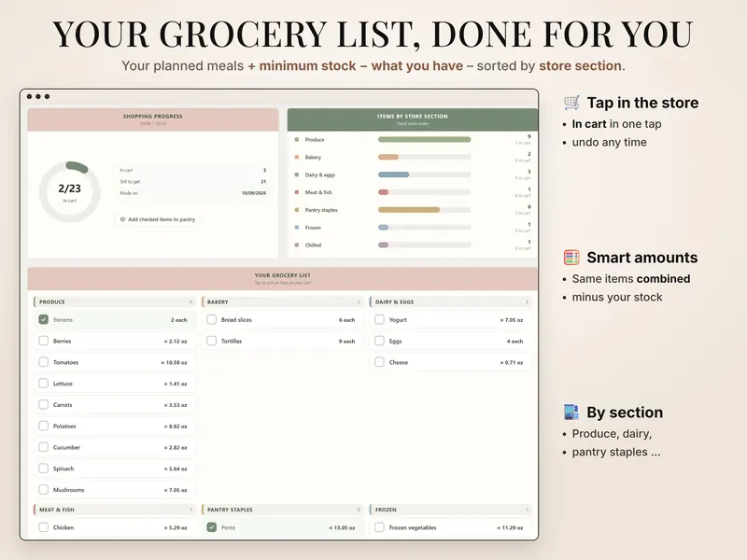Check the Carrots item
Viewport: 747px width, 560px height.
point(43,405)
